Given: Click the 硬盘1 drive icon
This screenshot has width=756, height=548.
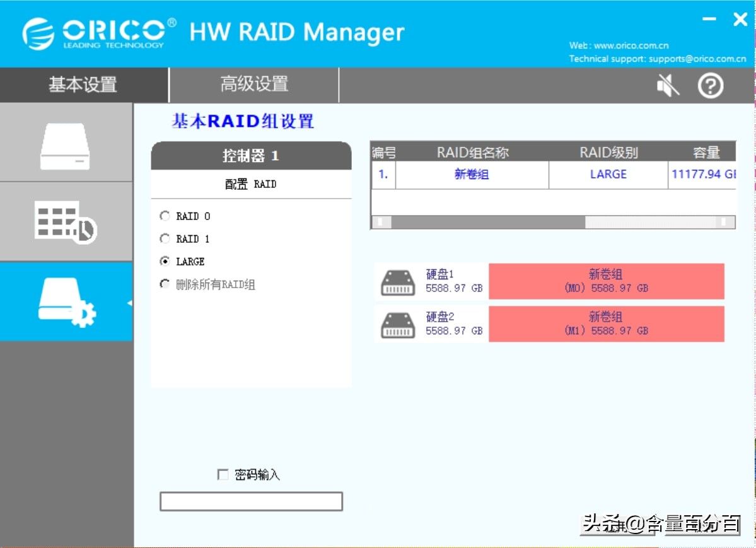Looking at the screenshot, I should [x=398, y=283].
